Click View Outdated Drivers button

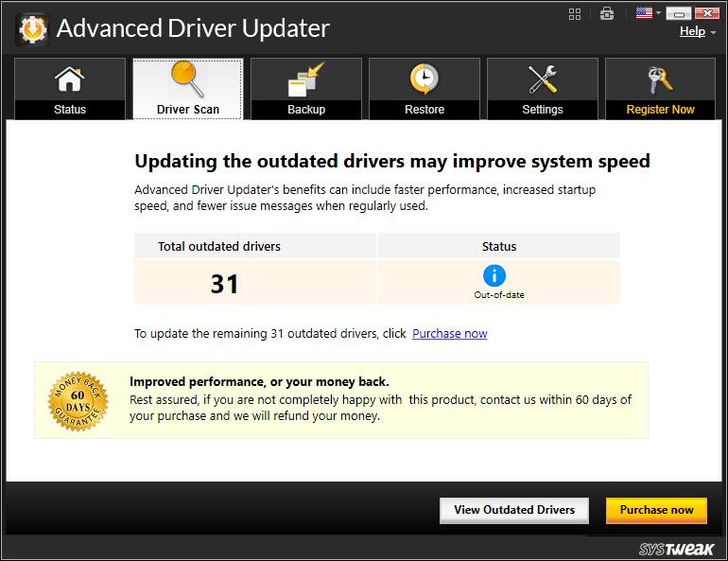pos(514,510)
